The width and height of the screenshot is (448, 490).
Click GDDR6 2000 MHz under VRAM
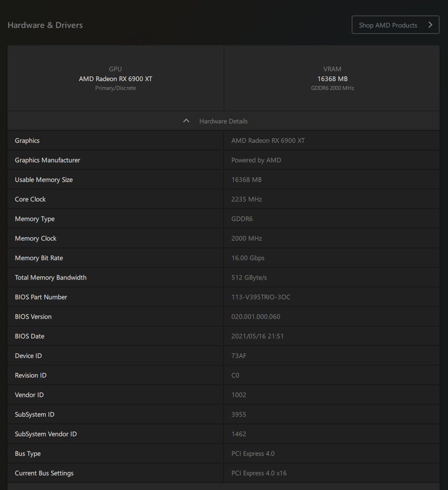(332, 88)
